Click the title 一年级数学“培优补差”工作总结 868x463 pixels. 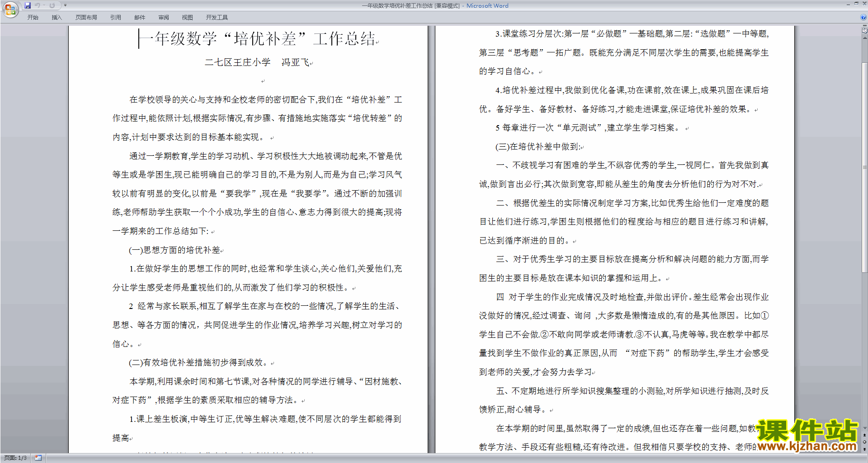258,39
